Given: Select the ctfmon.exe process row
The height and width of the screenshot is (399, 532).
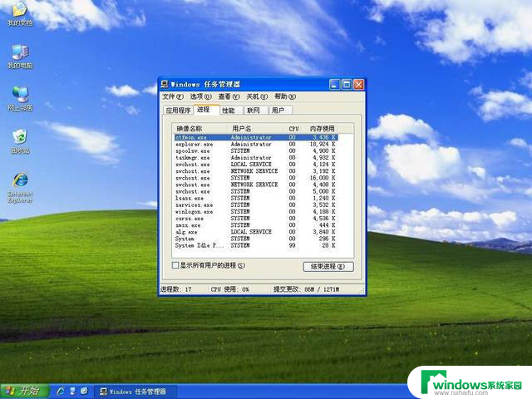Looking at the screenshot, I should pyautogui.click(x=256, y=137).
